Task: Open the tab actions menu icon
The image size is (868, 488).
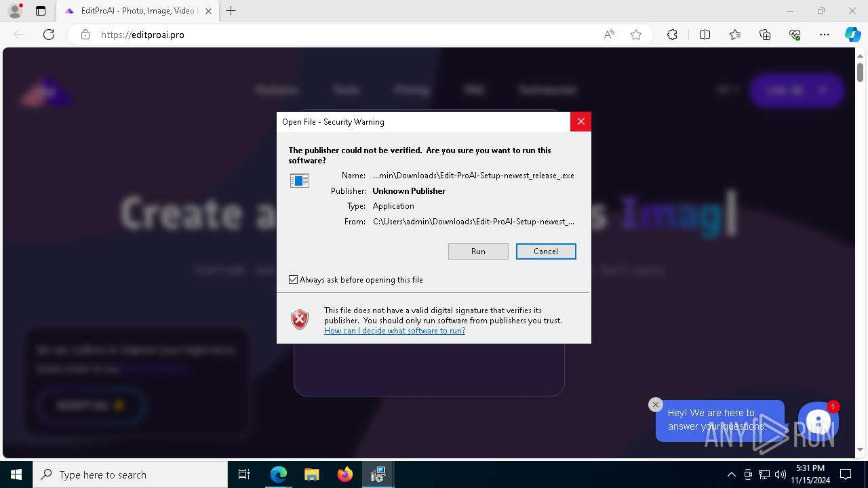Action: [41, 11]
